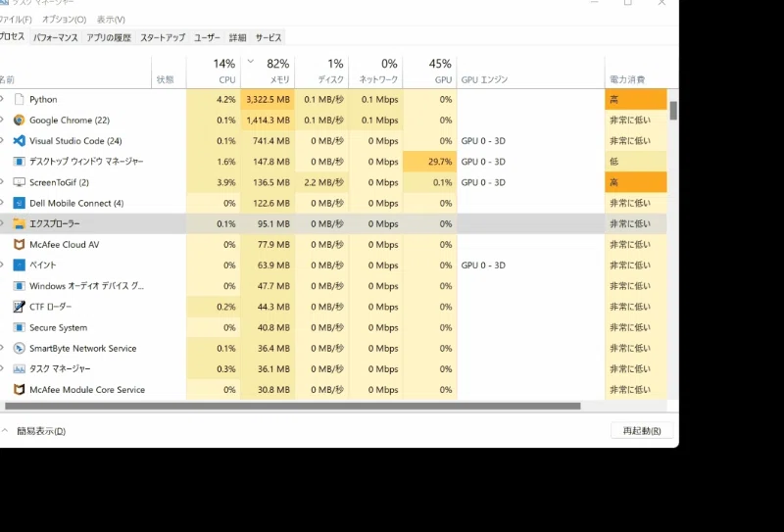Screen dimensions: 784x532
Task: Expand the Visual Studio Code (24) group
Action: (x=2, y=140)
